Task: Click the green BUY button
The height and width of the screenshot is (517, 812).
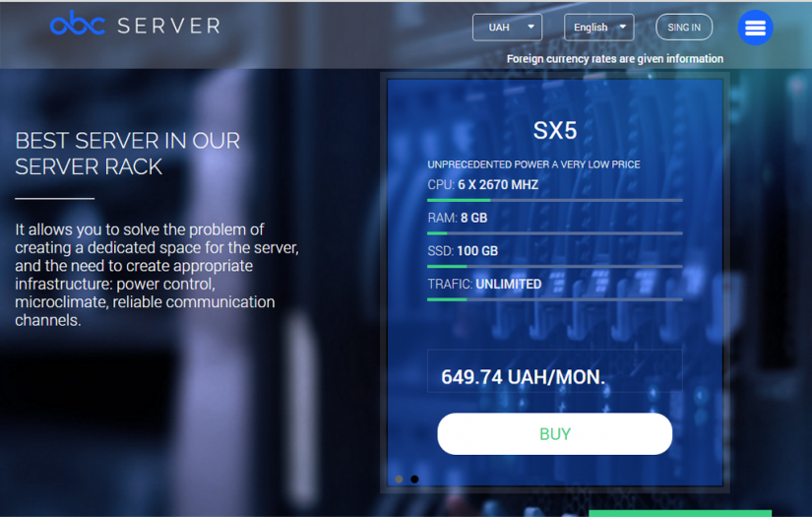Action: tap(555, 433)
